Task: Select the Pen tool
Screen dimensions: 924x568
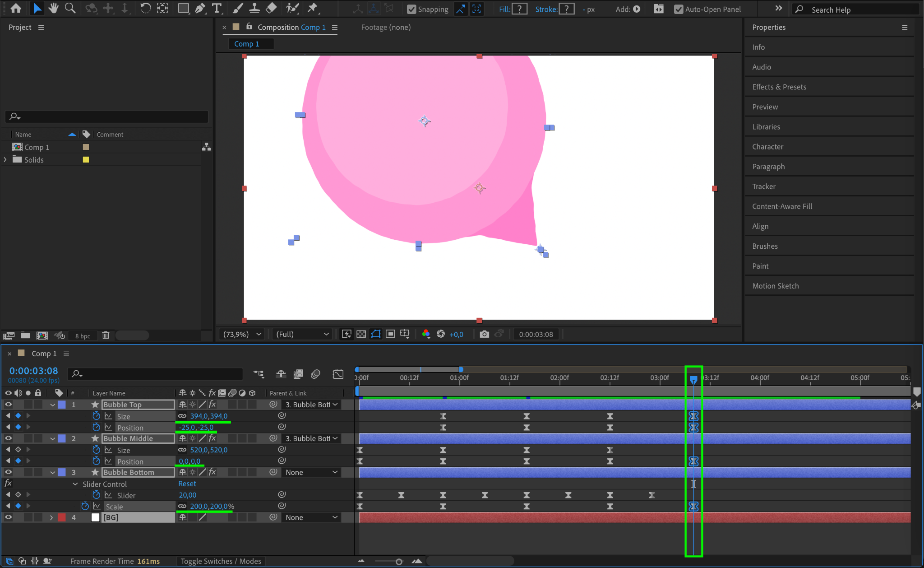Action: pyautogui.click(x=200, y=8)
